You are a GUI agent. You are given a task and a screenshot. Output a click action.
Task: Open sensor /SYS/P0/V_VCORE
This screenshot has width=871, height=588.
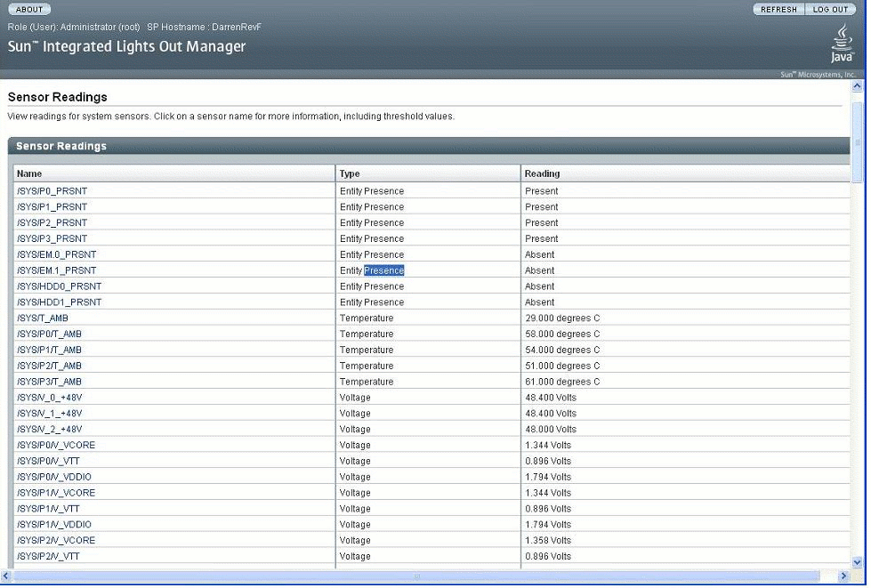click(55, 446)
